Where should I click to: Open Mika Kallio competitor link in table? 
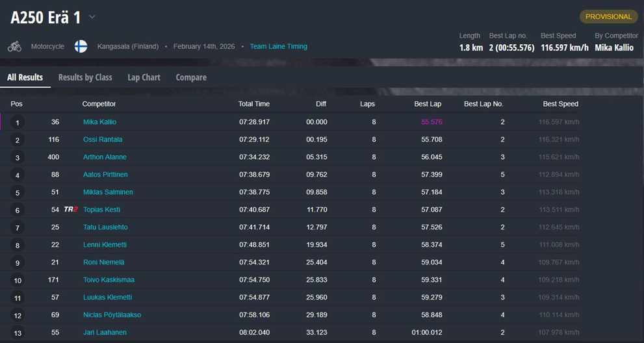[99, 122]
